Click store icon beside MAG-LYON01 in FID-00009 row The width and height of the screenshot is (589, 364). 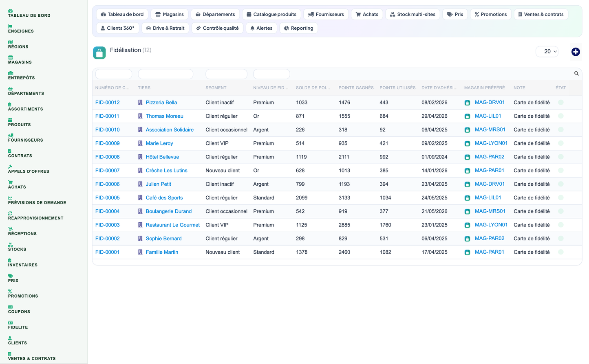[468, 143]
